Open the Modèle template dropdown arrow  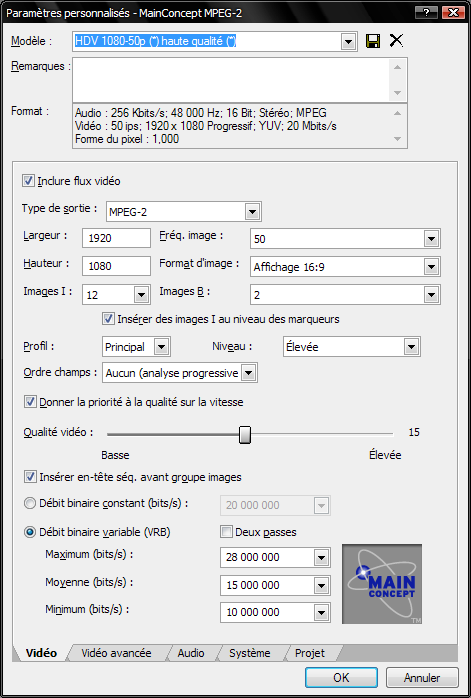(x=349, y=42)
